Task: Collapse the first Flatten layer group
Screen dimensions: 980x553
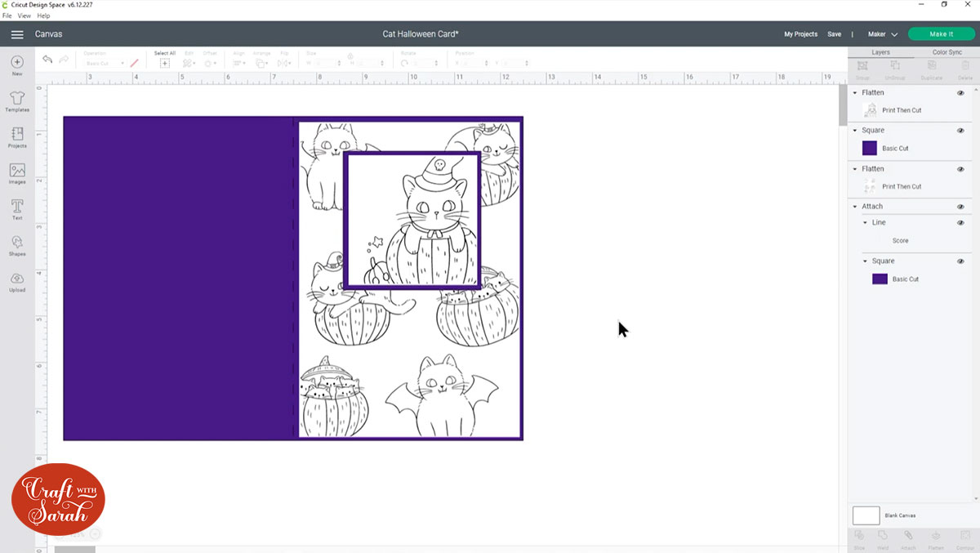Action: coord(855,93)
